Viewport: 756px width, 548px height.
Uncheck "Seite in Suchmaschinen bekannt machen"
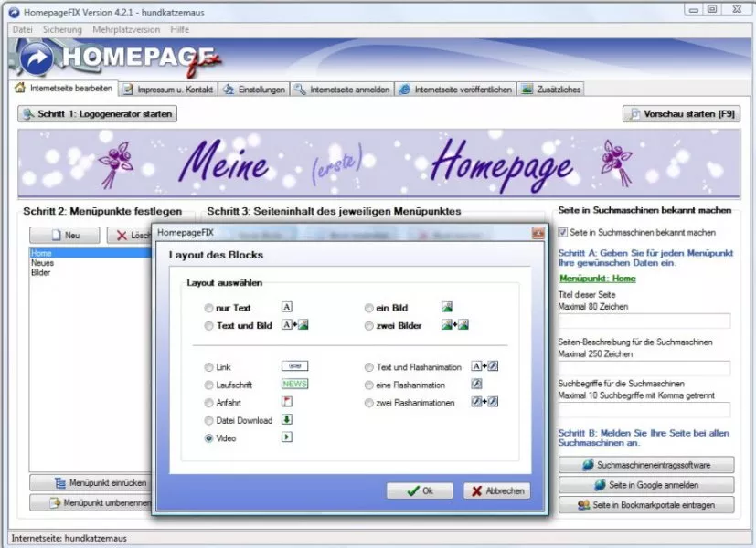(563, 233)
